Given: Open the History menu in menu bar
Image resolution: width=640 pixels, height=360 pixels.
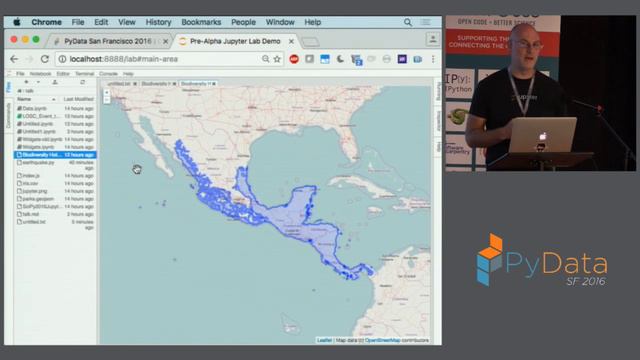Looking at the screenshot, I should (x=158, y=22).
